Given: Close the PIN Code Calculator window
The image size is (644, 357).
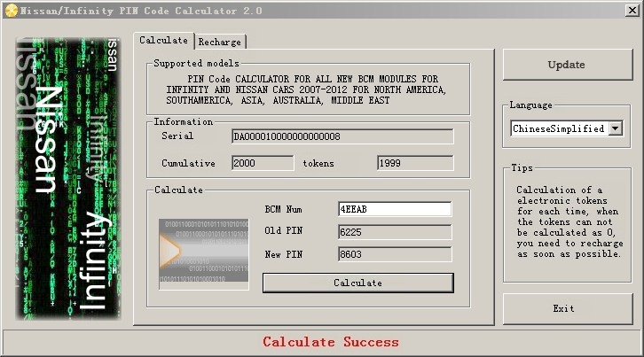Looking at the screenshot, I should point(632,11).
